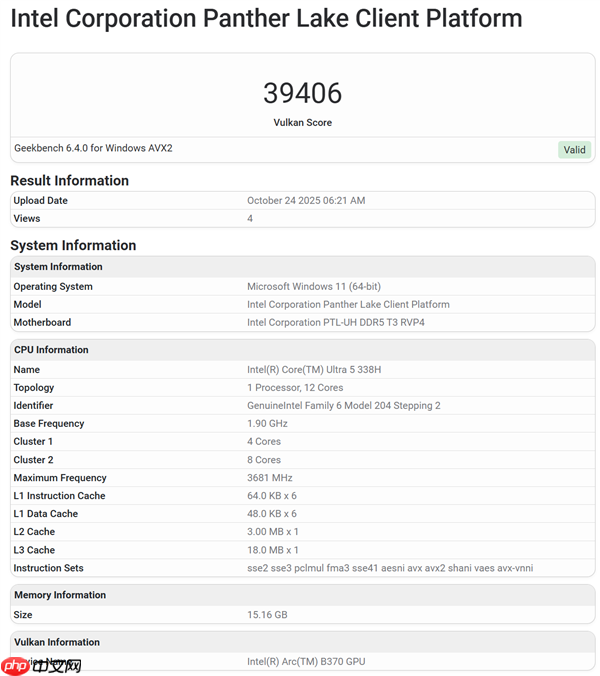Click the Vulkan Information table header

(x=56, y=642)
